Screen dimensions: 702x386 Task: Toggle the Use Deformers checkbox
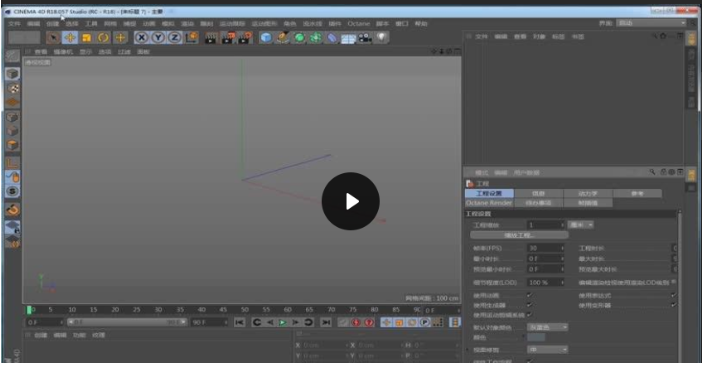pos(673,305)
